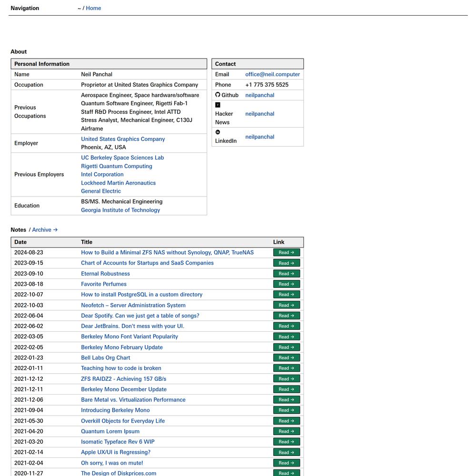Open Quantum Lorem Ipsum title
The height and width of the screenshot is (476, 476).
coord(110,431)
